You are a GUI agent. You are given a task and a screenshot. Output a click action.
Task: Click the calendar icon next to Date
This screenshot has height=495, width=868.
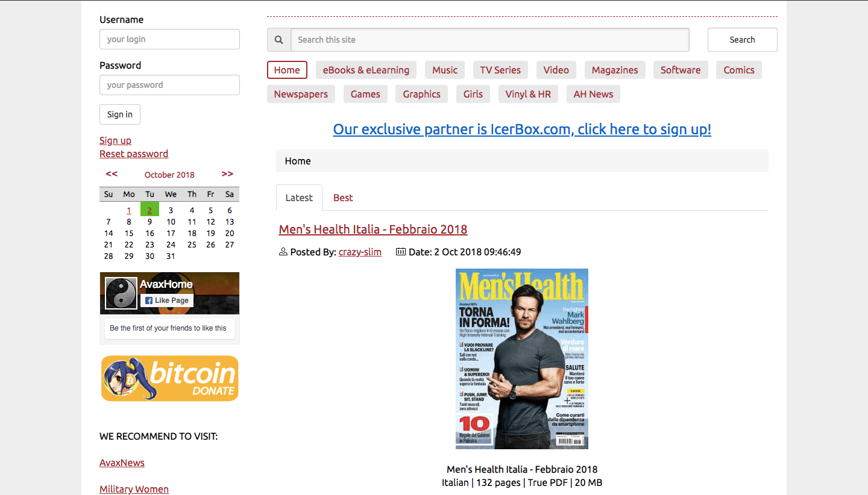click(x=401, y=252)
